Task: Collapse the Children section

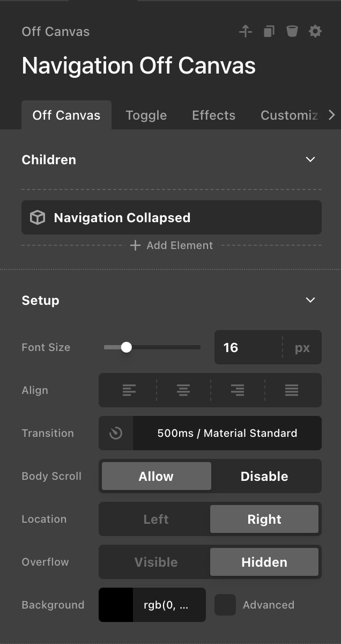Action: coord(310,159)
